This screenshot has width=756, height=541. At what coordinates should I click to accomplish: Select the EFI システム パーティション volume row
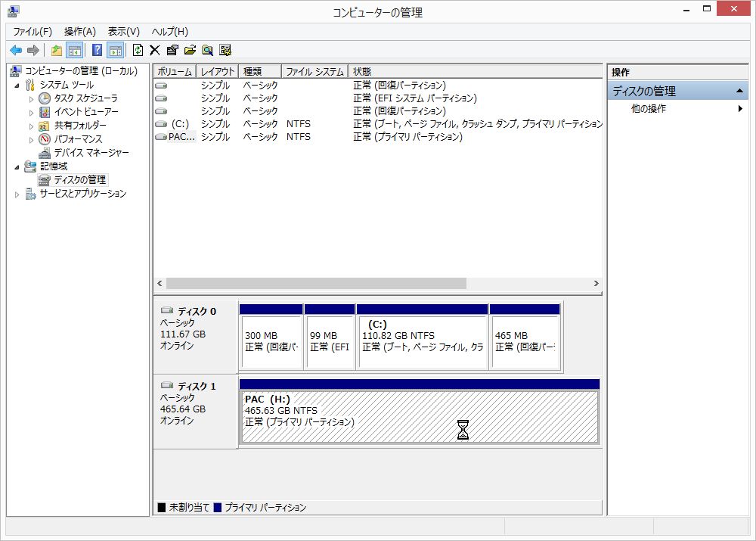[378, 98]
